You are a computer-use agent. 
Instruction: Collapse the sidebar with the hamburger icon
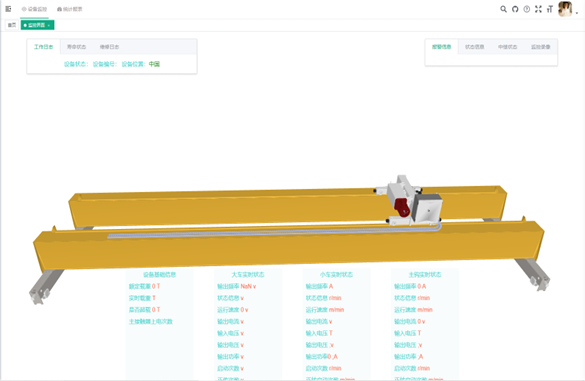pos(8,9)
